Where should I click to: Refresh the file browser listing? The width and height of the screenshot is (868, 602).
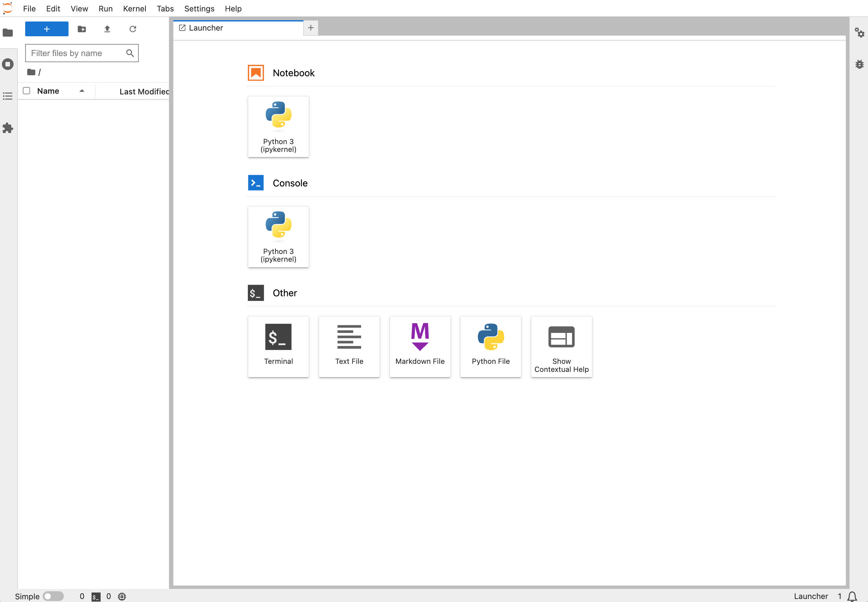pos(133,29)
